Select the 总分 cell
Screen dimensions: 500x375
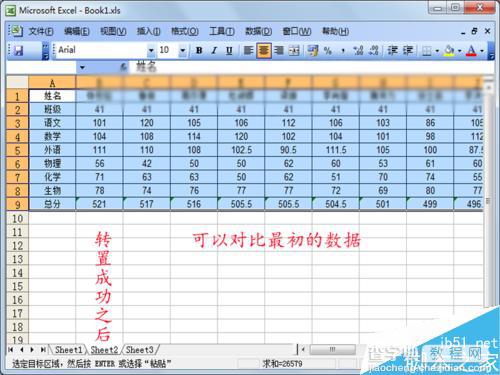click(52, 204)
